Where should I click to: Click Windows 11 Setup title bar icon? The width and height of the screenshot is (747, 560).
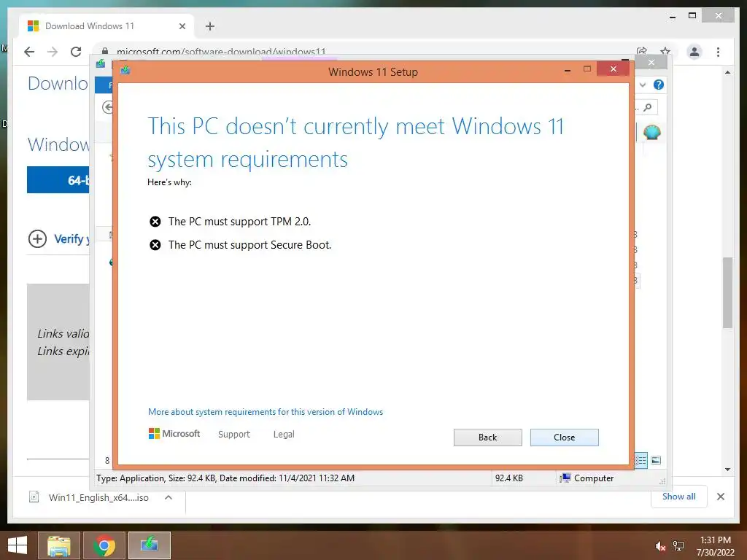pos(125,71)
